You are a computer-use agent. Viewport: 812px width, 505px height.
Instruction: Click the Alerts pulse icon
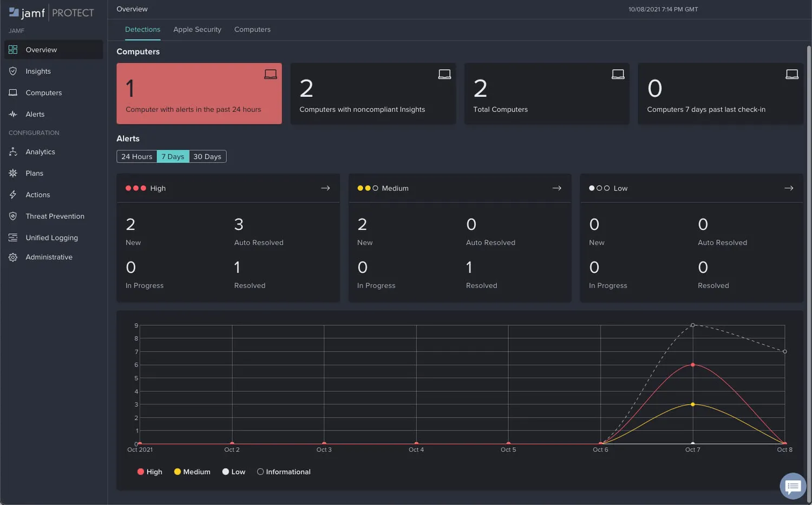tap(13, 114)
